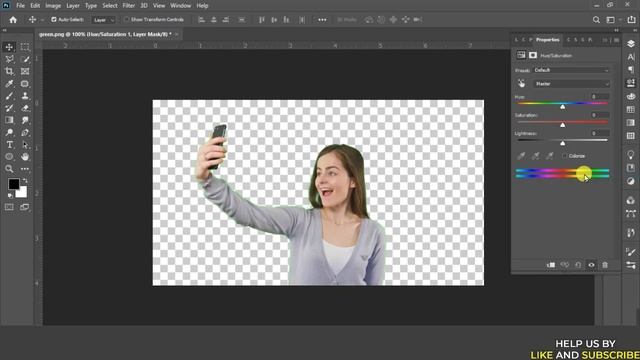Image resolution: width=640 pixels, height=360 pixels.
Task: Select the History Brush tool
Action: click(9, 108)
